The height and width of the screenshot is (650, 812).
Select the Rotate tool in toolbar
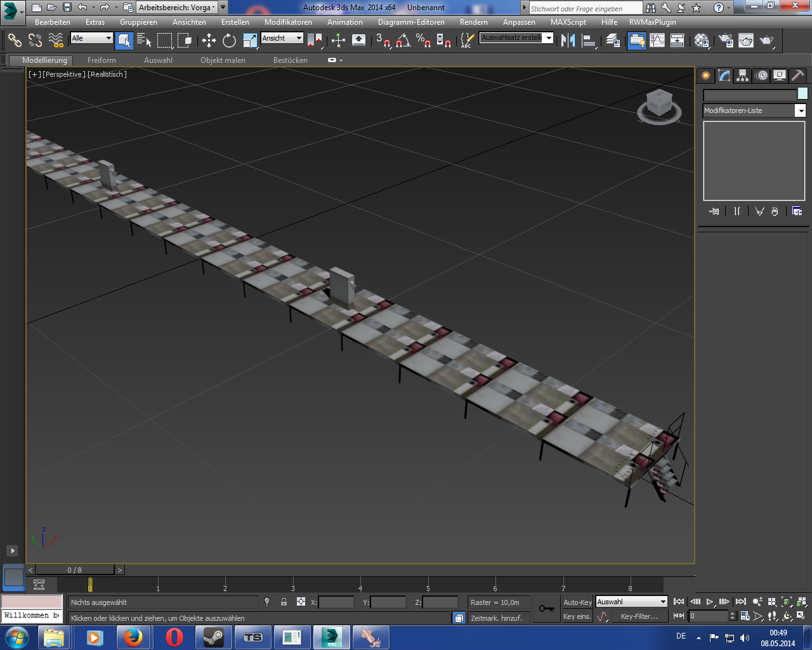coord(229,41)
